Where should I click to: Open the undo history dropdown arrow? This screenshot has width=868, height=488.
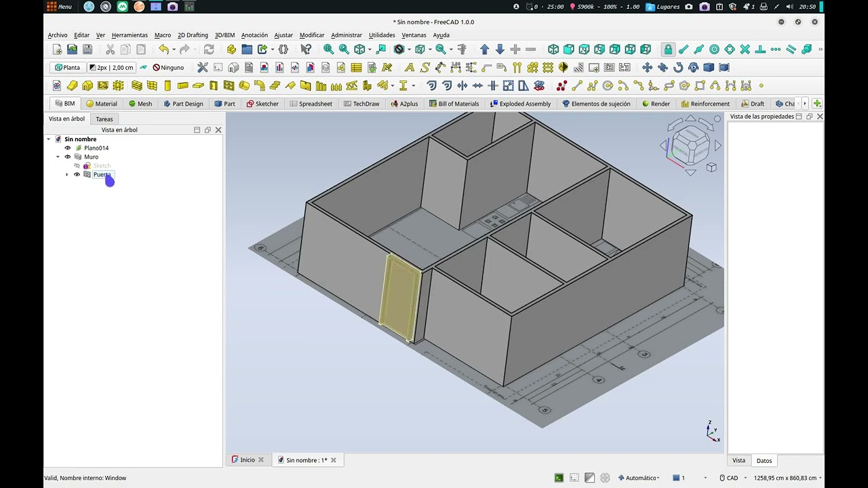[x=174, y=49]
